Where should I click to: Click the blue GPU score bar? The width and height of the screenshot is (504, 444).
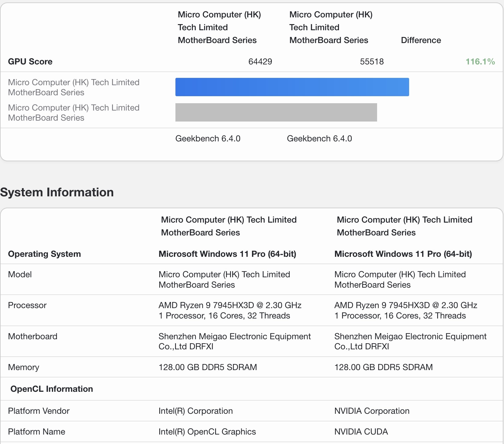click(292, 87)
